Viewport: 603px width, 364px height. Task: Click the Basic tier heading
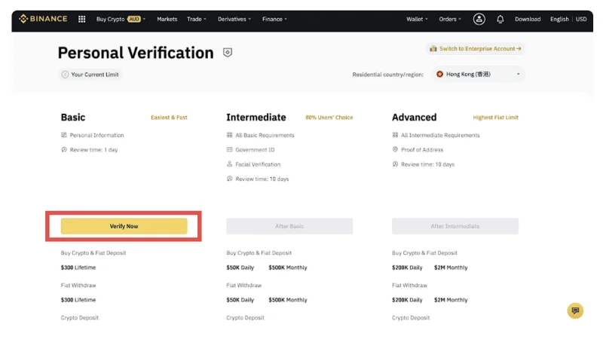[73, 118]
